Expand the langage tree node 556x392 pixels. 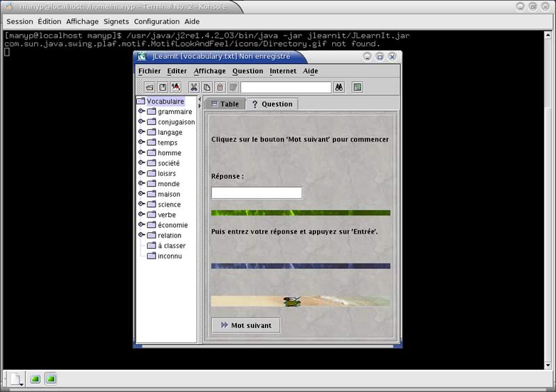(141, 131)
